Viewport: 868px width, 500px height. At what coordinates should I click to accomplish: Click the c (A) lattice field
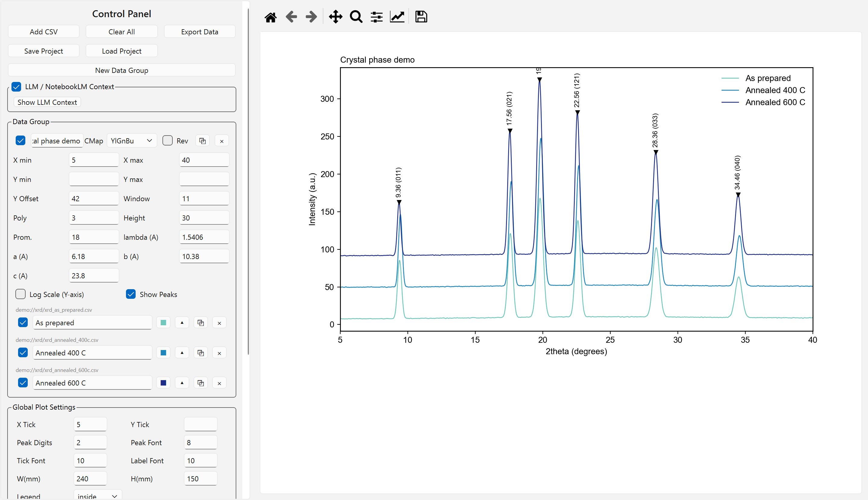(94, 276)
